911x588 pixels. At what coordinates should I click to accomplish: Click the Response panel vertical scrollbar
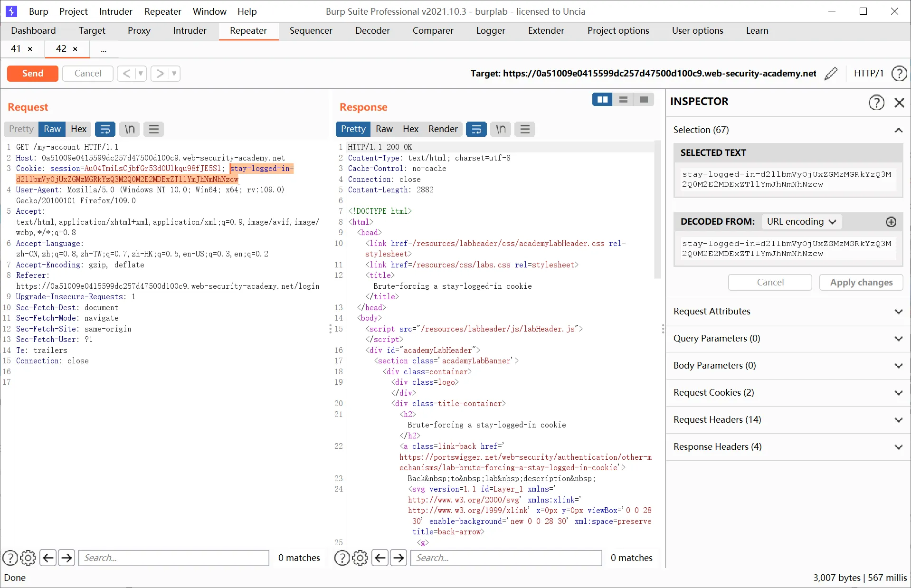point(657,209)
